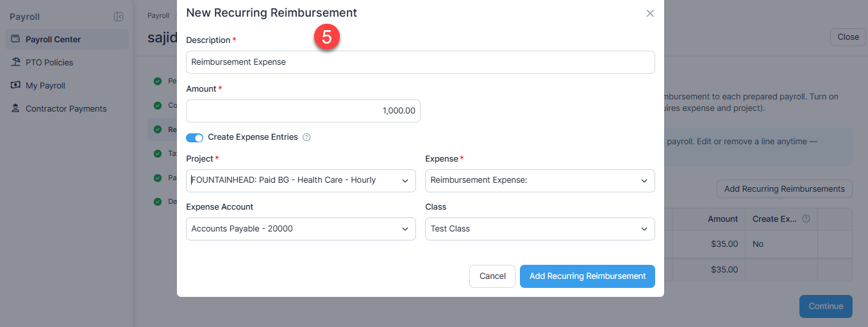Expand the Expense Account dropdown
The image size is (868, 327).
coord(301,228)
